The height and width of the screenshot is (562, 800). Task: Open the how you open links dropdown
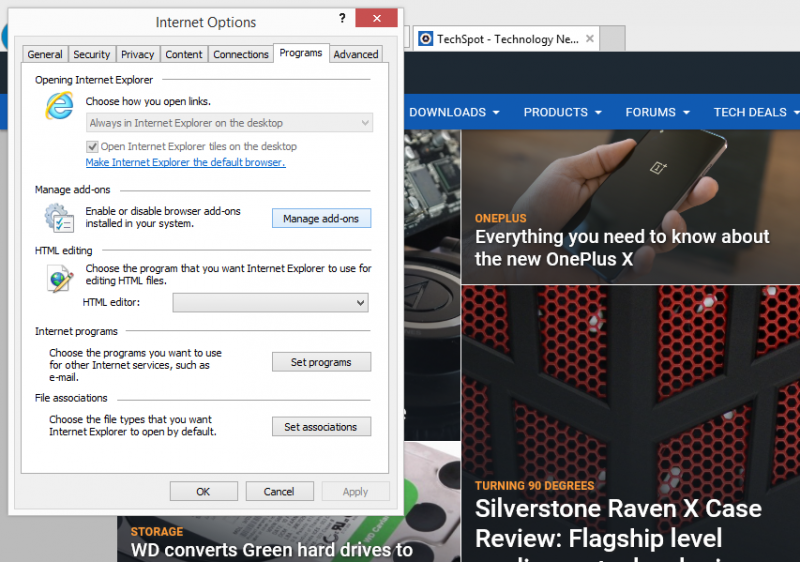point(230,123)
